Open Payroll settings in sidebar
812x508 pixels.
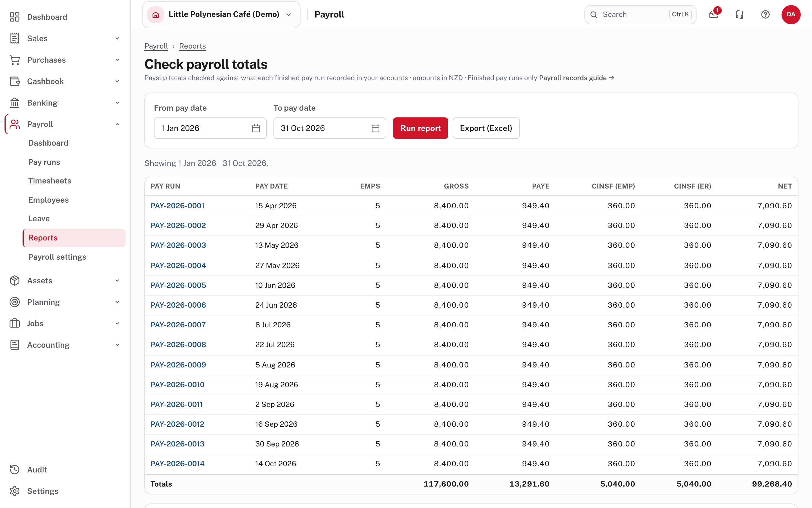click(x=57, y=257)
